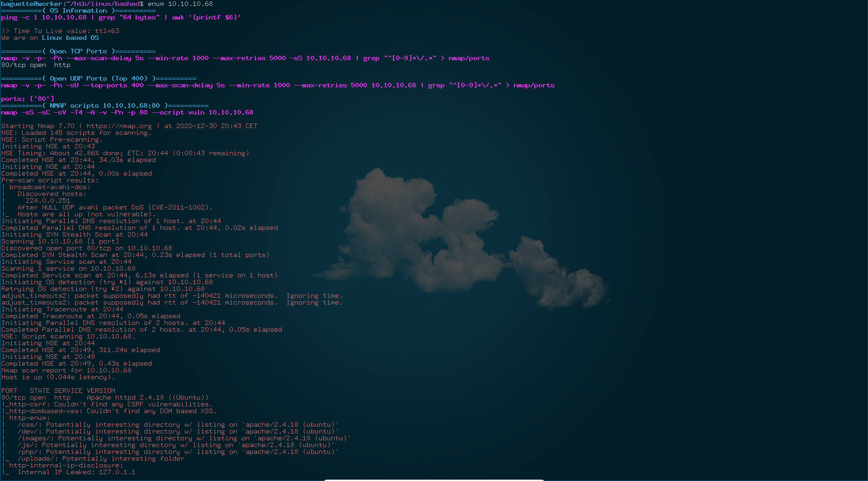Screen dimensions: 868x481
Task: Select the 'OS Information' section header
Action: point(78,10)
